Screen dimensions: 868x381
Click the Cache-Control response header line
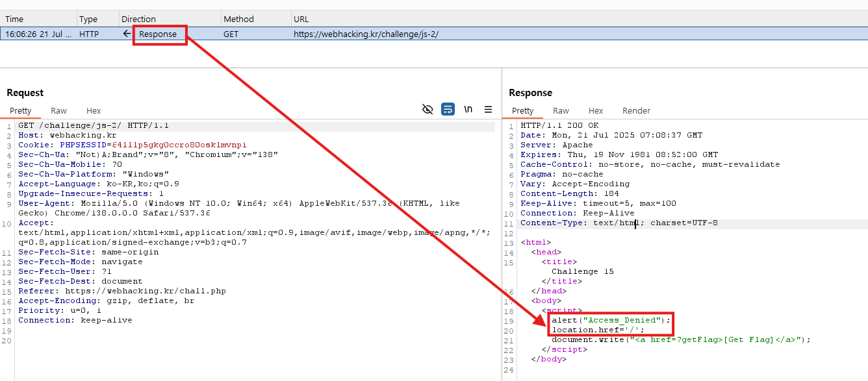tap(650, 165)
